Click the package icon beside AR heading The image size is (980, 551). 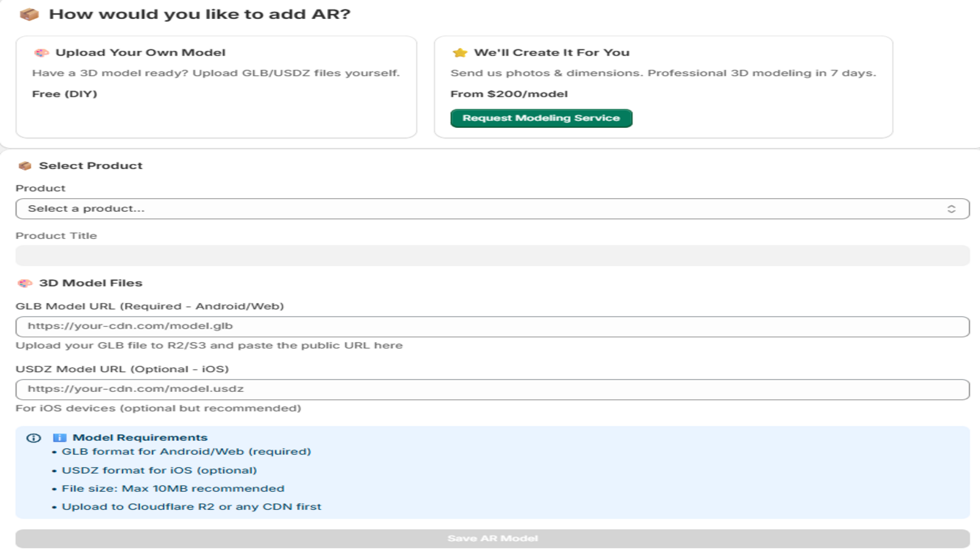click(29, 14)
